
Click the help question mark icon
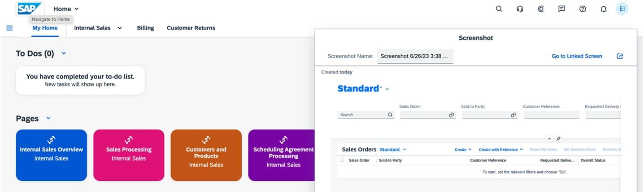(583, 9)
